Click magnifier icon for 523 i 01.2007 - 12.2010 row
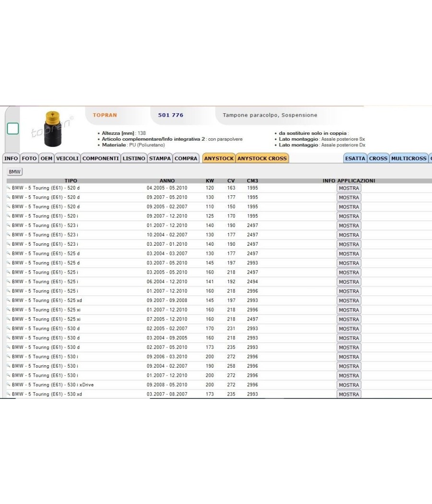 [8, 225]
